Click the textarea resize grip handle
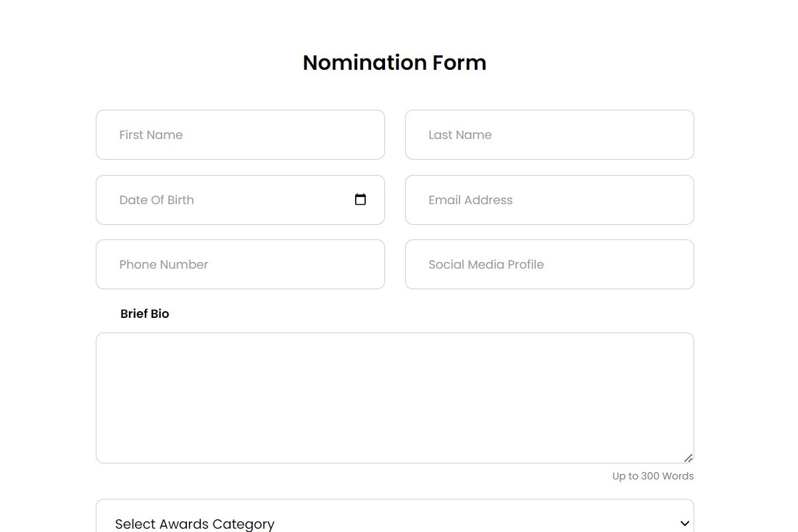The height and width of the screenshot is (532, 798). tap(688, 458)
